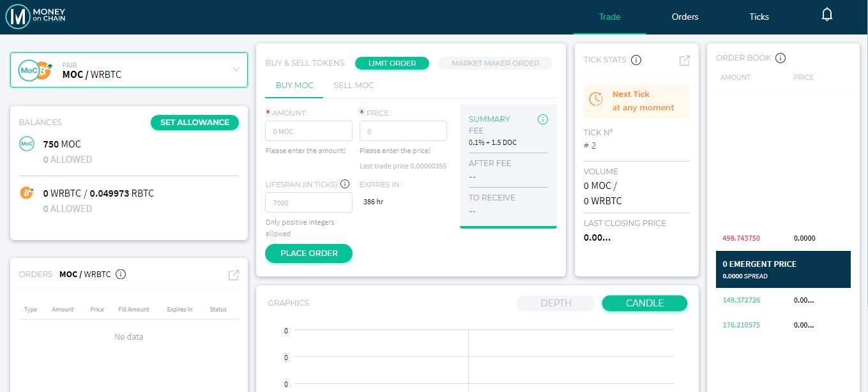
Task: Click the 0.1% + 1.5 DOC fee text
Action: click(x=492, y=142)
